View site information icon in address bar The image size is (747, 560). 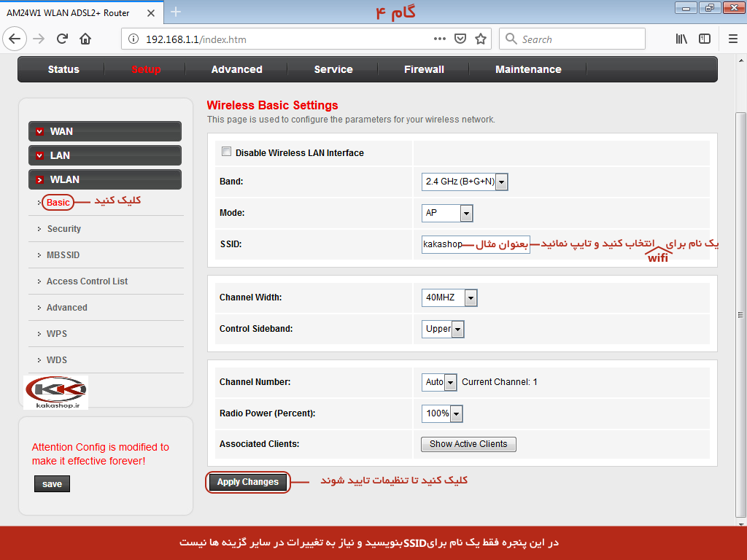click(x=134, y=39)
